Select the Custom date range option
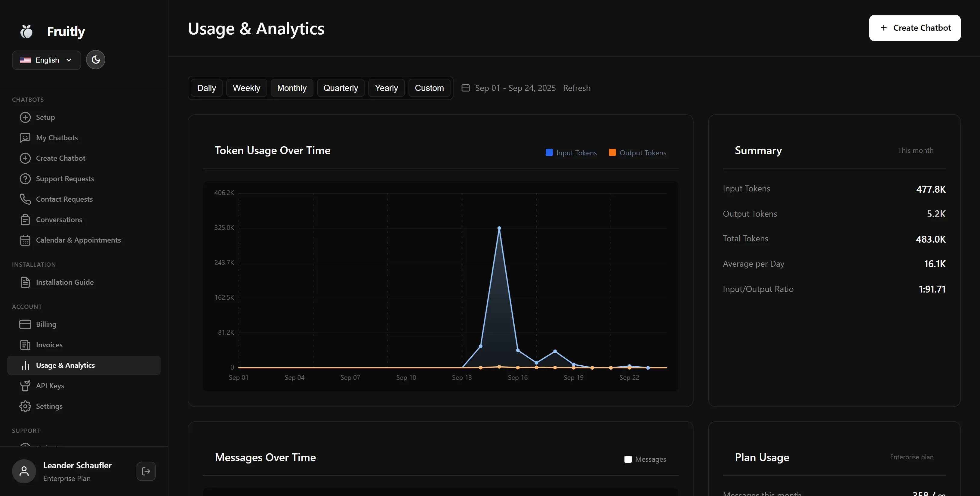980x496 pixels. [430, 88]
